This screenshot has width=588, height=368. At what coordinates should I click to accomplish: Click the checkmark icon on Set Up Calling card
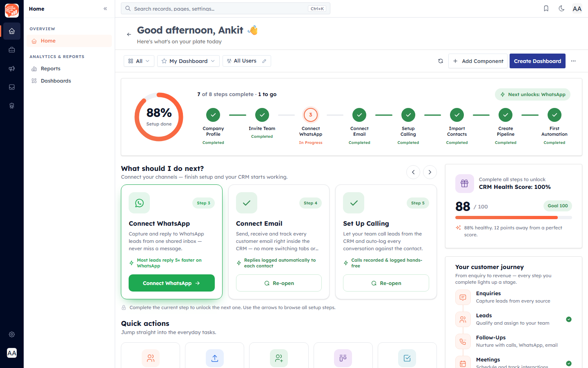(x=354, y=203)
